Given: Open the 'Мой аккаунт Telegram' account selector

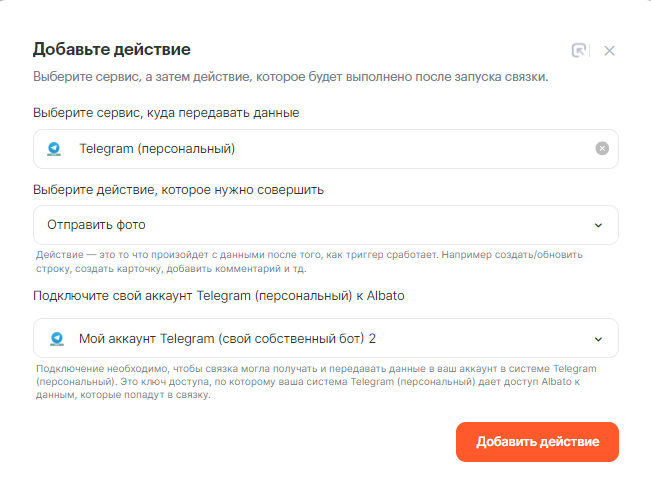Looking at the screenshot, I should pos(325,338).
